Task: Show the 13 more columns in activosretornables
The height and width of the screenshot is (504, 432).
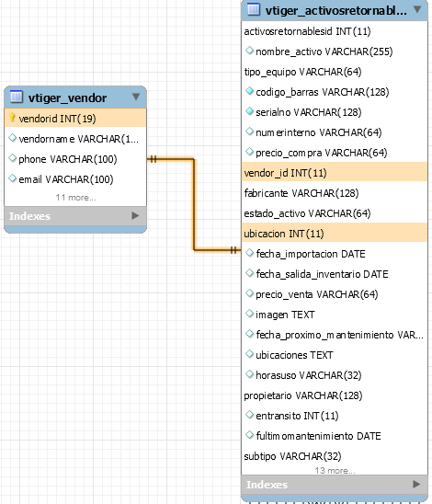Action: coord(335,471)
